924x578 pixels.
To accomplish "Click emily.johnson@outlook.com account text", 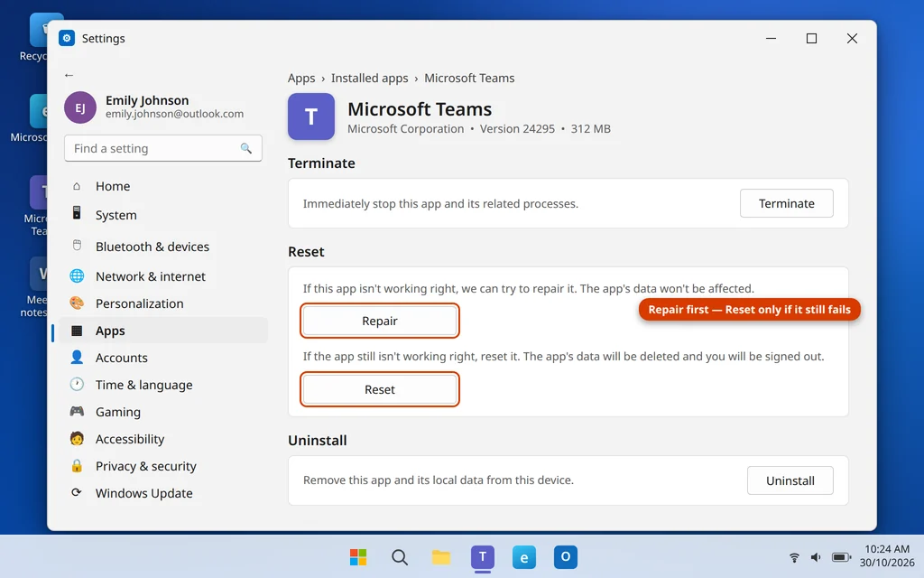I will (174, 114).
